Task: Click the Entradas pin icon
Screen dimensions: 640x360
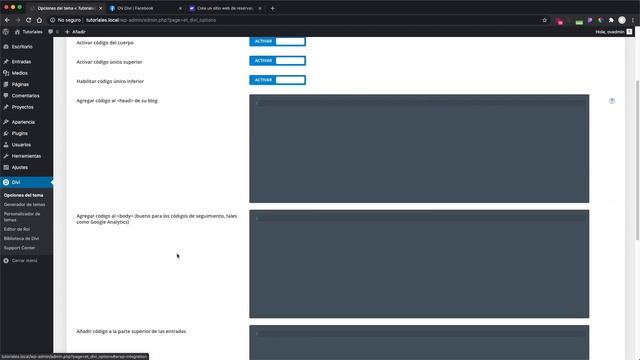Action: coord(6,62)
